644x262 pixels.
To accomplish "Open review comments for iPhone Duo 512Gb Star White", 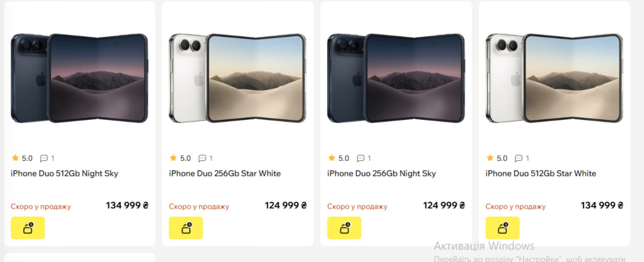I will tap(522, 158).
